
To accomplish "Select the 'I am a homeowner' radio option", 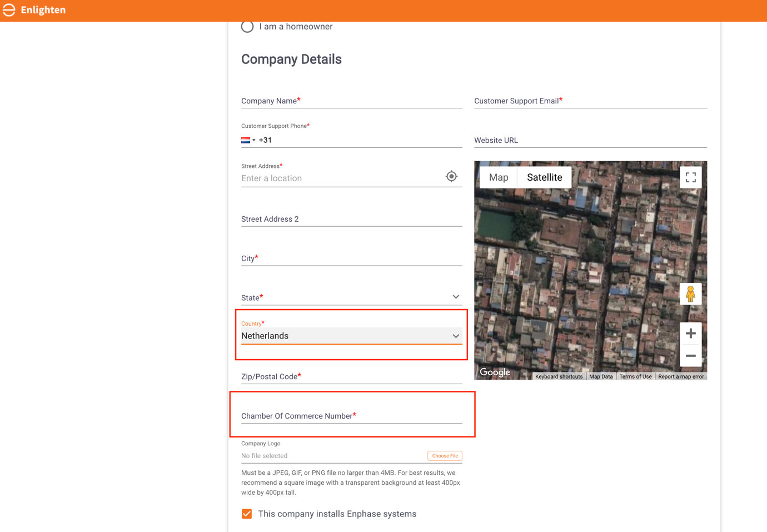I will click(247, 27).
